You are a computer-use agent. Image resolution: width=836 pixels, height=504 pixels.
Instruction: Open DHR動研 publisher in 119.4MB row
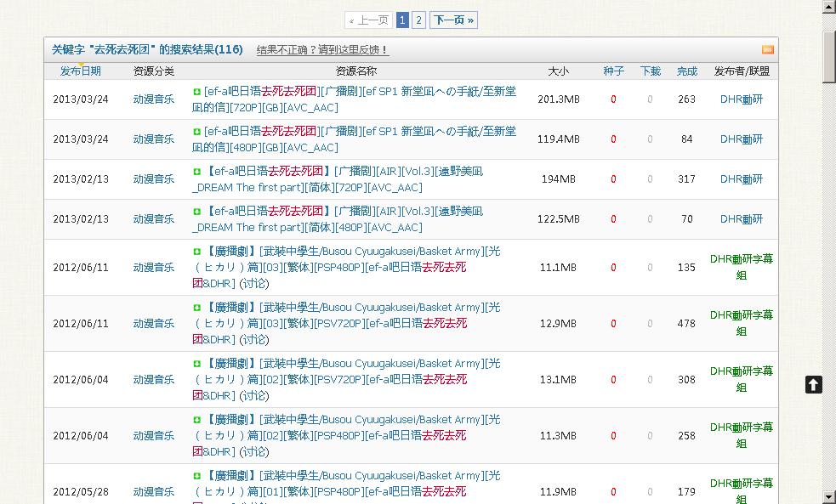742,139
